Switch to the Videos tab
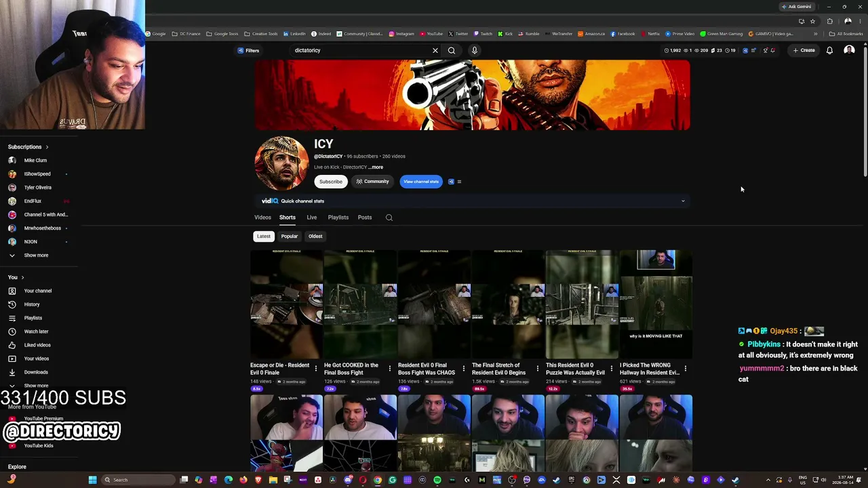The image size is (868, 488). tap(262, 218)
